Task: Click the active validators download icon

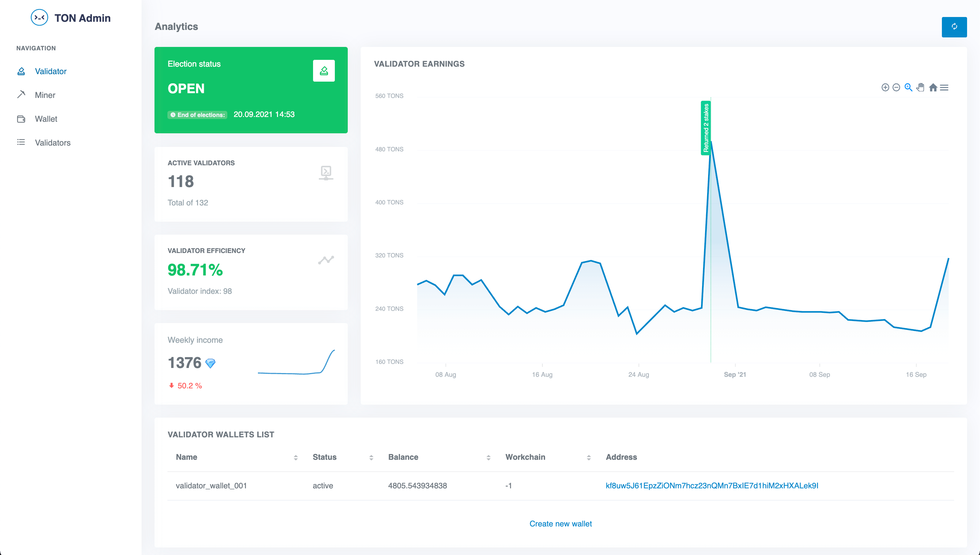Action: pos(326,173)
